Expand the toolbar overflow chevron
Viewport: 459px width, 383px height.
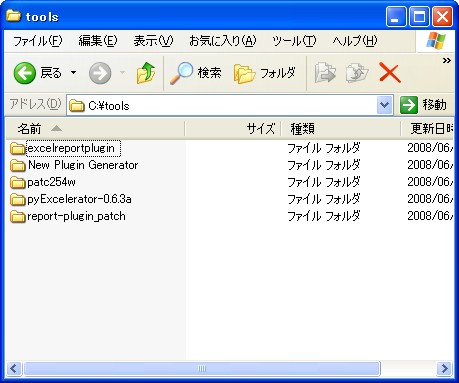(x=447, y=61)
